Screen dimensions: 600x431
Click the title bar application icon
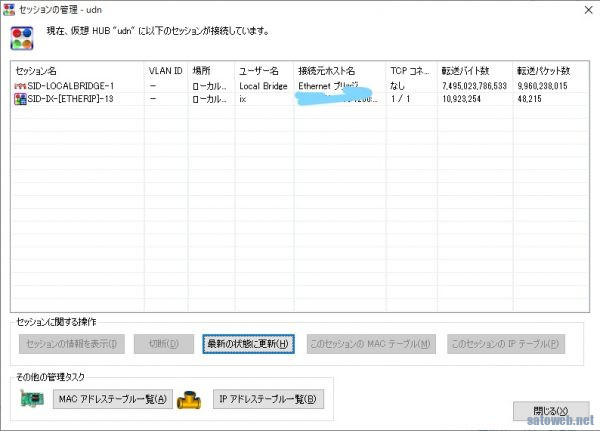point(10,9)
